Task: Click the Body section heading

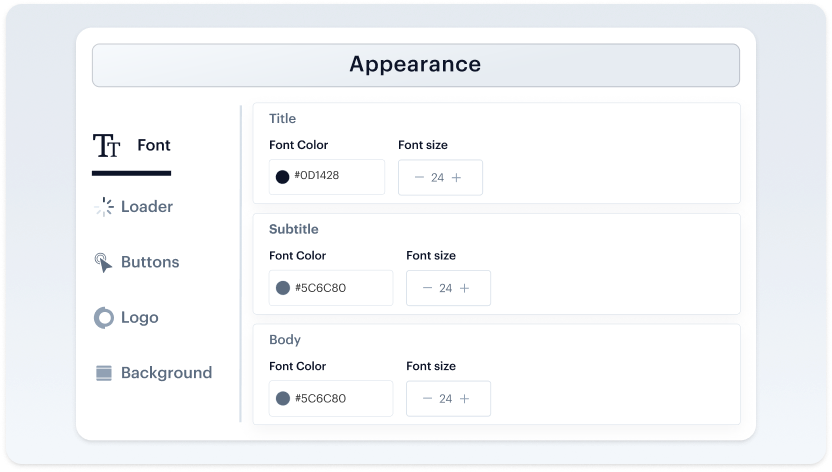Action: (285, 340)
